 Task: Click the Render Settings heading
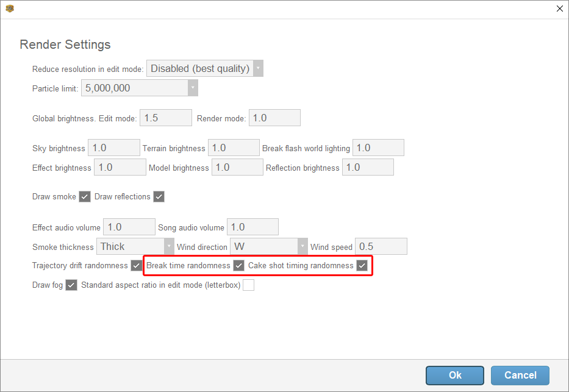(x=65, y=45)
